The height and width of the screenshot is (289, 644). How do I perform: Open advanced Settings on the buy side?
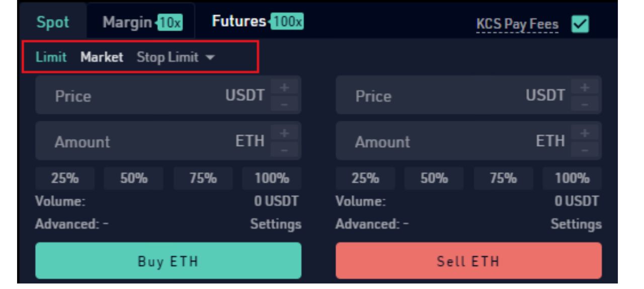coord(276,223)
